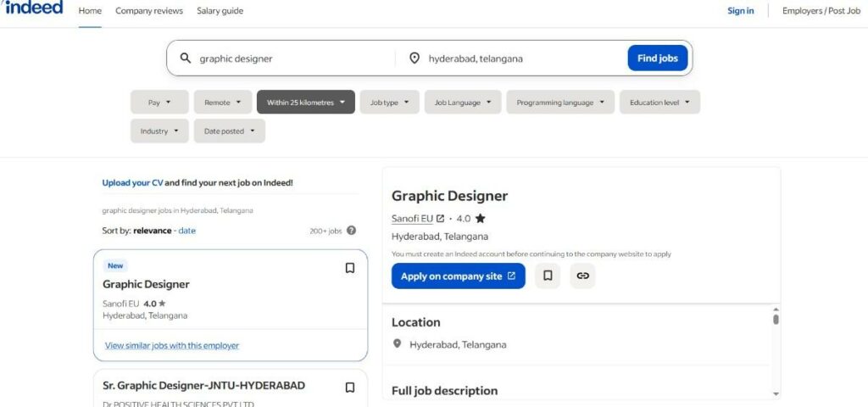Click the star rating in job detail
The height and width of the screenshot is (407, 868).
480,218
